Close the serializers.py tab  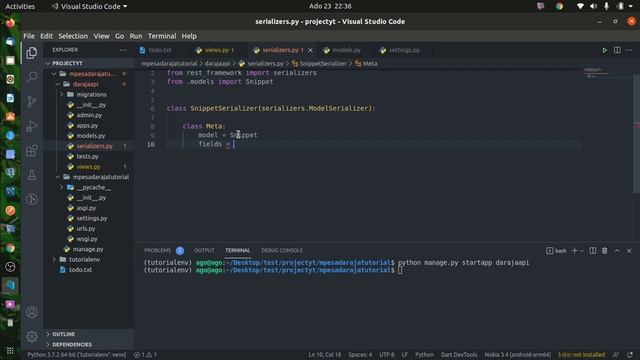coord(310,50)
